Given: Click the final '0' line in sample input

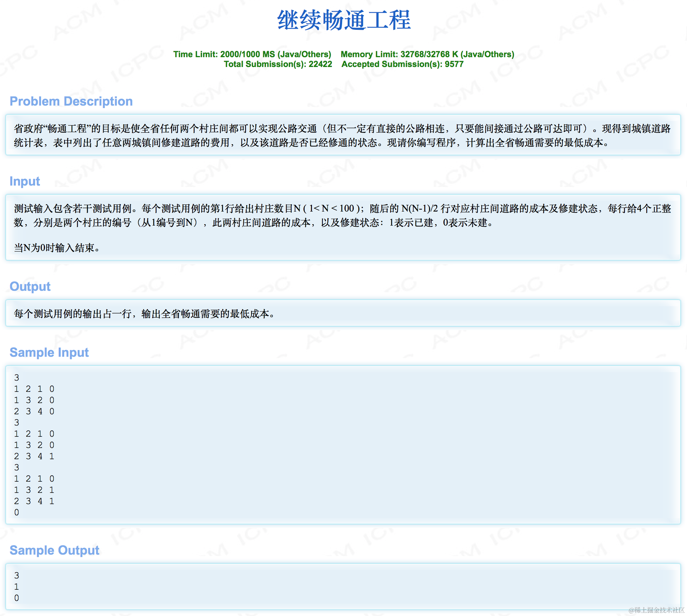Looking at the screenshot, I should (x=16, y=513).
